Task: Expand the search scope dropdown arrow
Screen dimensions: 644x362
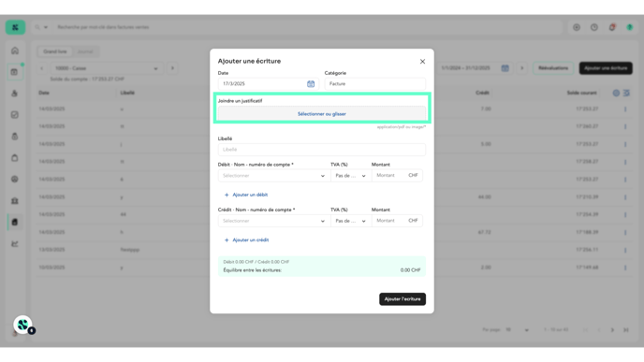Action: click(46, 27)
